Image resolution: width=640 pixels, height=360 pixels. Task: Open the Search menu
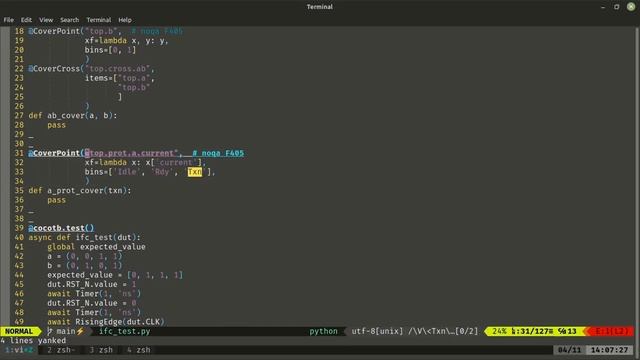click(x=69, y=20)
